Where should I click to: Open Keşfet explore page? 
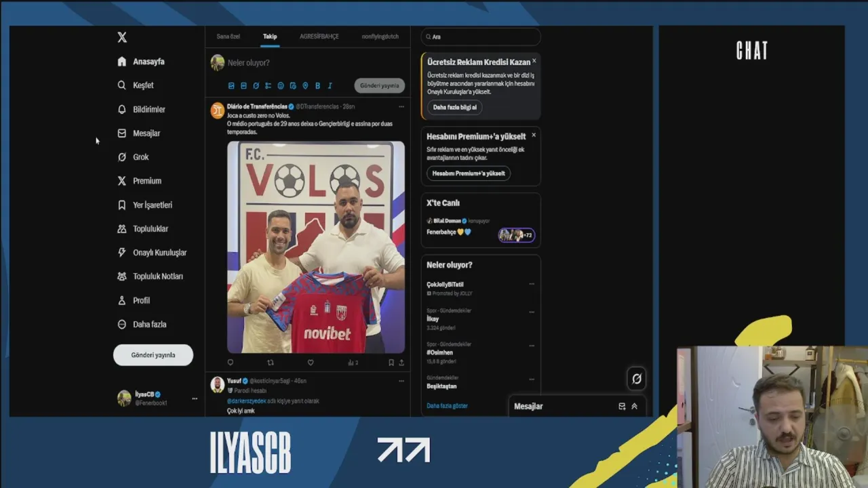point(136,85)
